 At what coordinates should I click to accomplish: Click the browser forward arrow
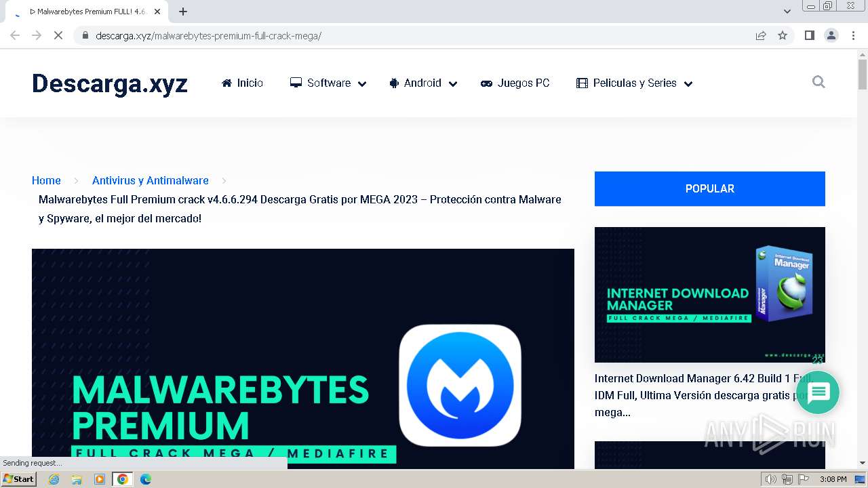pyautogui.click(x=37, y=35)
